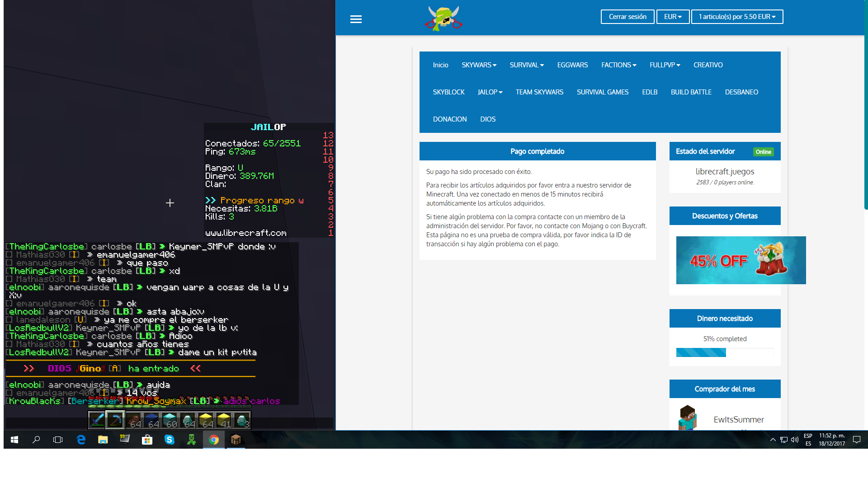Click the browser page vertical scrollbar
This screenshot has height=488, width=868.
tap(866, 105)
